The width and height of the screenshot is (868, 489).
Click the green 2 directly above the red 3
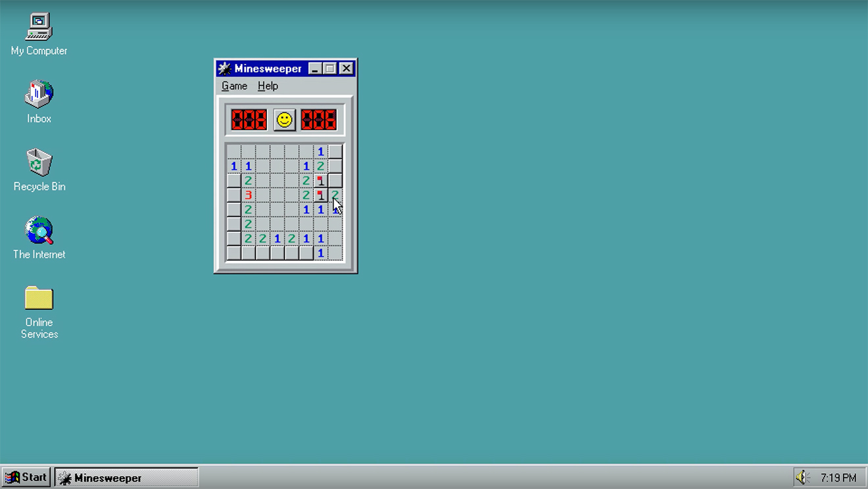248,180
